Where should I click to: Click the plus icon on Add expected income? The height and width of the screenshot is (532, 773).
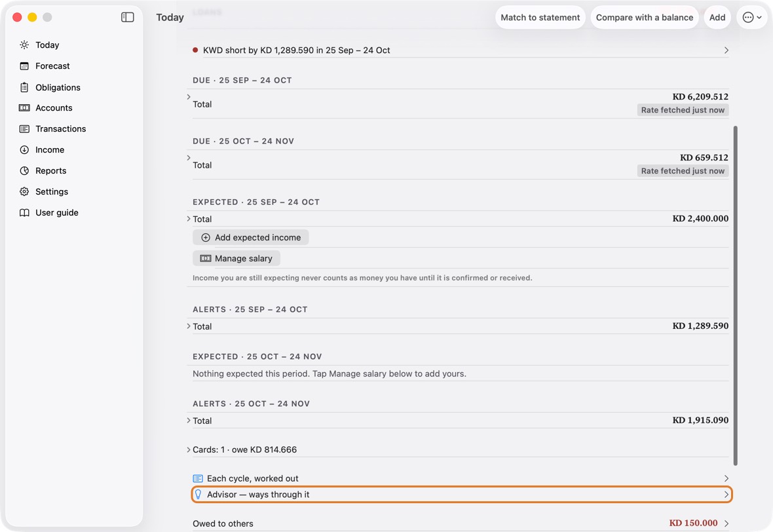click(206, 238)
